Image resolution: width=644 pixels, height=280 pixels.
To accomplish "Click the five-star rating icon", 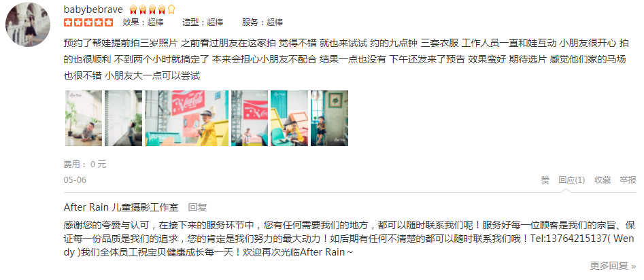I will [88, 22].
